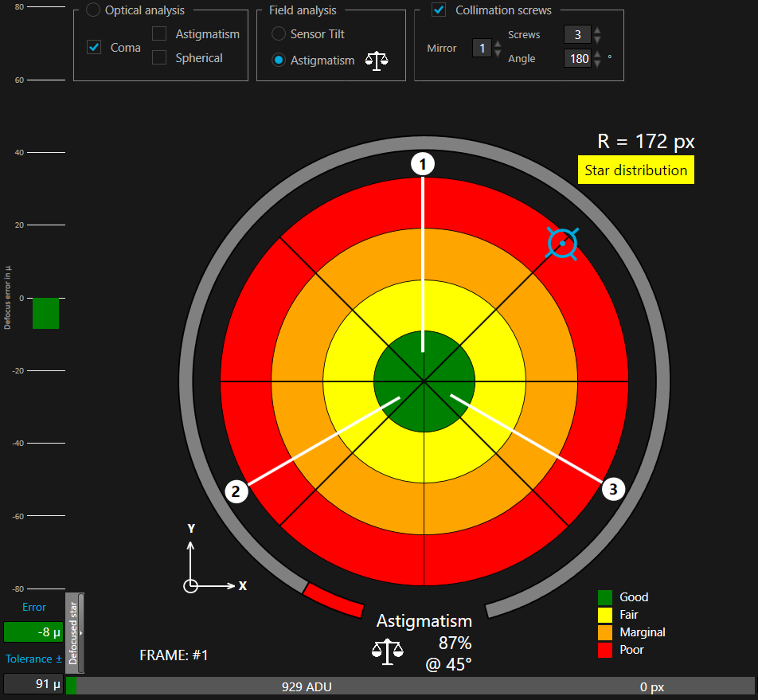
Task: Disable the Collimation screws checkbox
Action: (438, 10)
